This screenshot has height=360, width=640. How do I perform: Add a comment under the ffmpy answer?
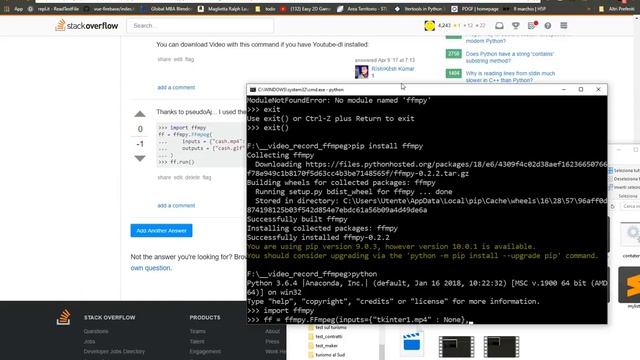point(176,205)
